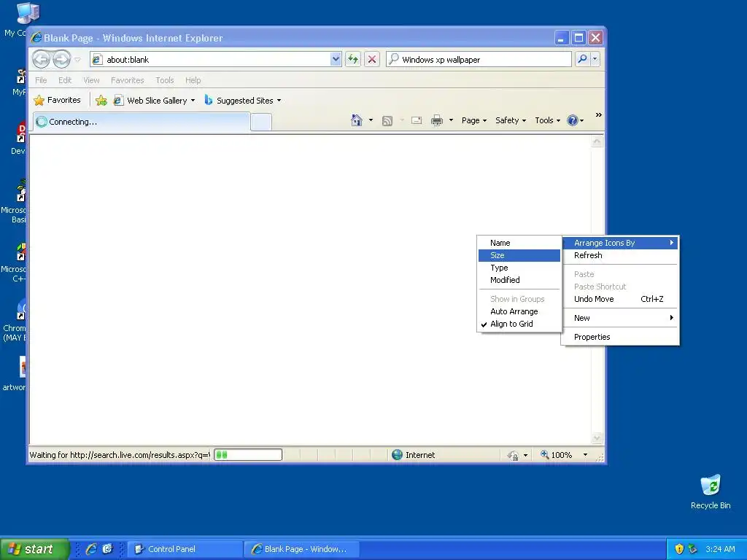Image resolution: width=747 pixels, height=560 pixels.
Task: Open the Help menu
Action: tap(193, 80)
